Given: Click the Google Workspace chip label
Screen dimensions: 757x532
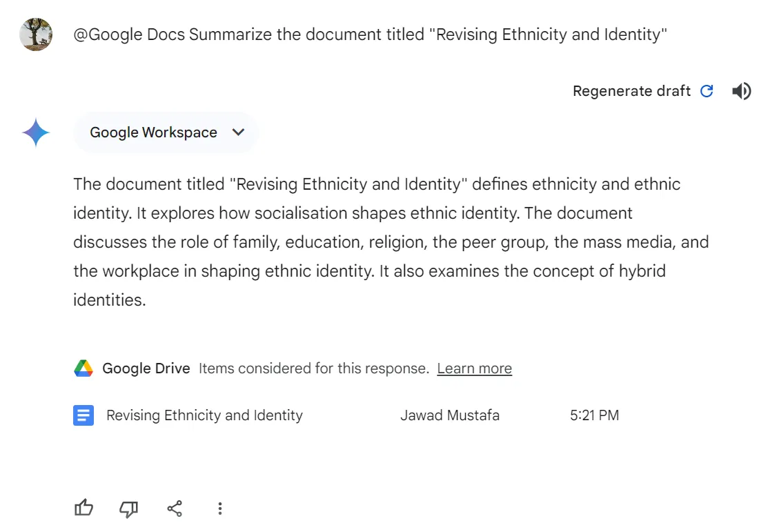Looking at the screenshot, I should tap(153, 132).
